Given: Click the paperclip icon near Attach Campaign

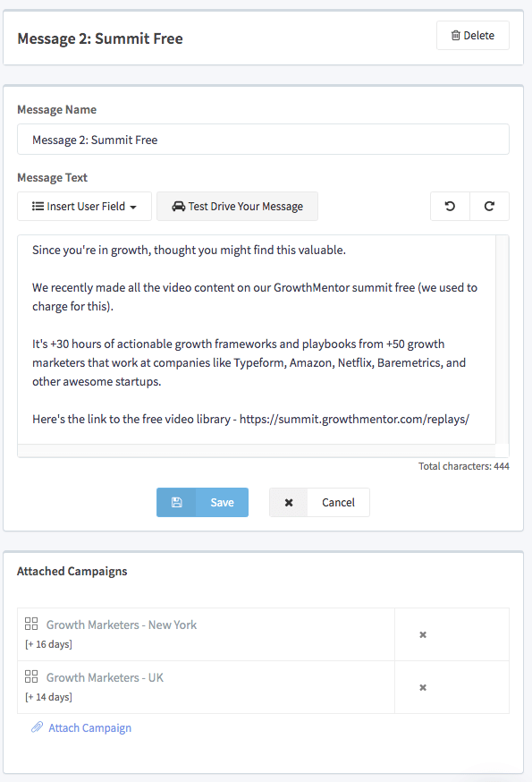Looking at the screenshot, I should (37, 727).
